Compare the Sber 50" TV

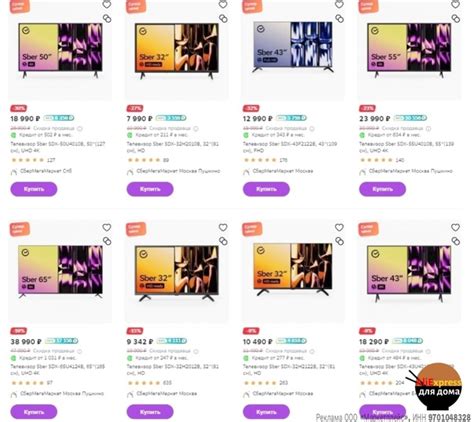click(x=107, y=19)
